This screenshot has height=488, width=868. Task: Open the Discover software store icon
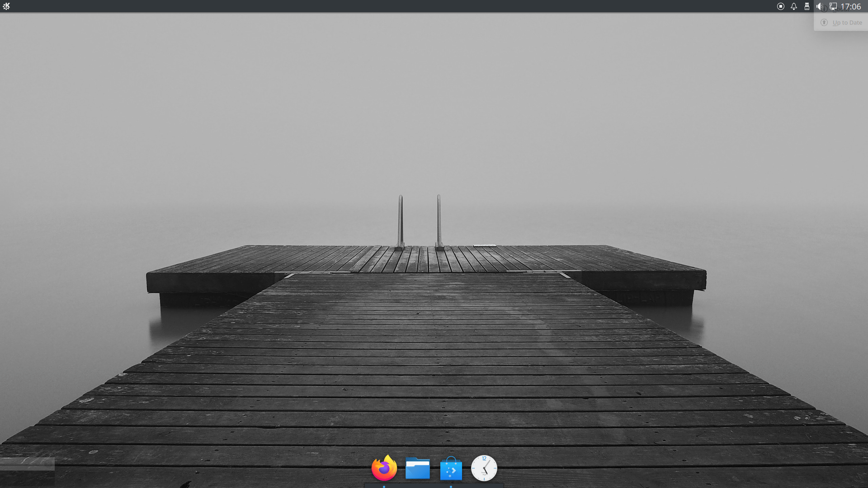point(451,469)
